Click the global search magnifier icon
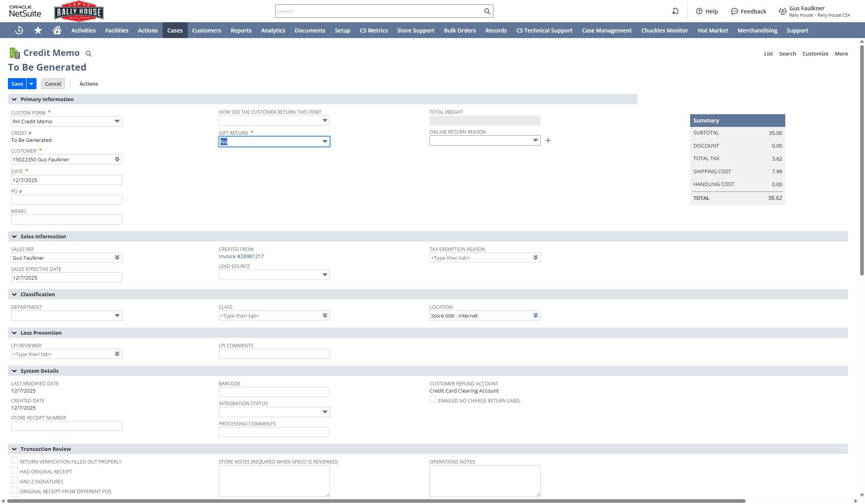The height and width of the screenshot is (504, 865). click(x=487, y=11)
